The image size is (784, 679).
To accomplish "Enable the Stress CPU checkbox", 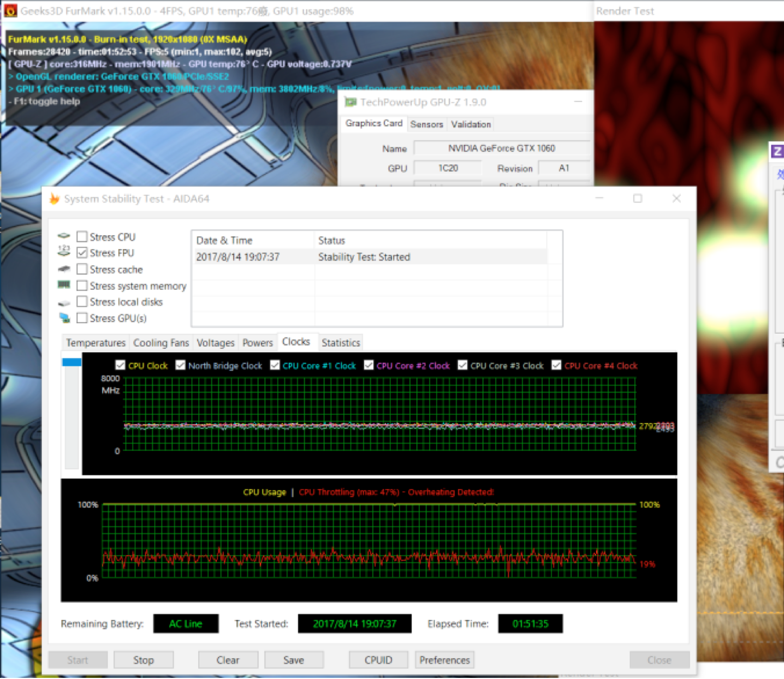I will pyautogui.click(x=82, y=236).
